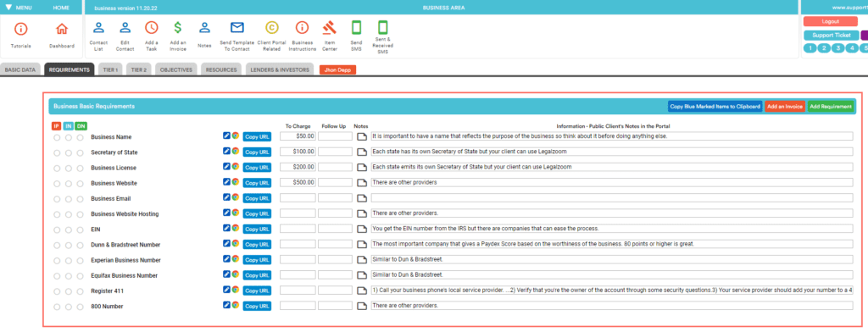The height and width of the screenshot is (332, 868).
Task: Open the Contact List icon
Action: tap(98, 28)
